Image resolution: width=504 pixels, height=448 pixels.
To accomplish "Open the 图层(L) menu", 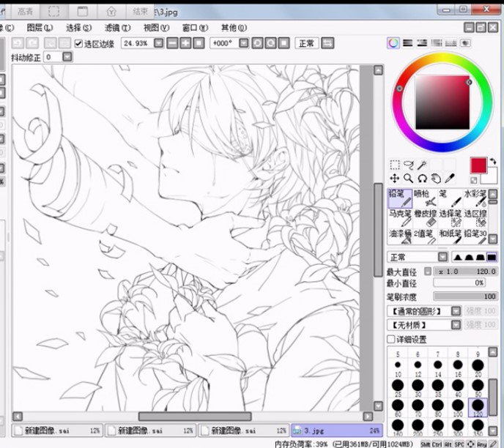I will pos(40,28).
